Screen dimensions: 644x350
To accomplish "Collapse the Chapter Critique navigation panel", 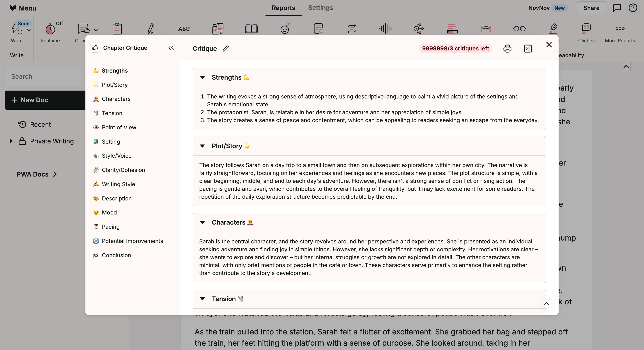I will pos(171,48).
